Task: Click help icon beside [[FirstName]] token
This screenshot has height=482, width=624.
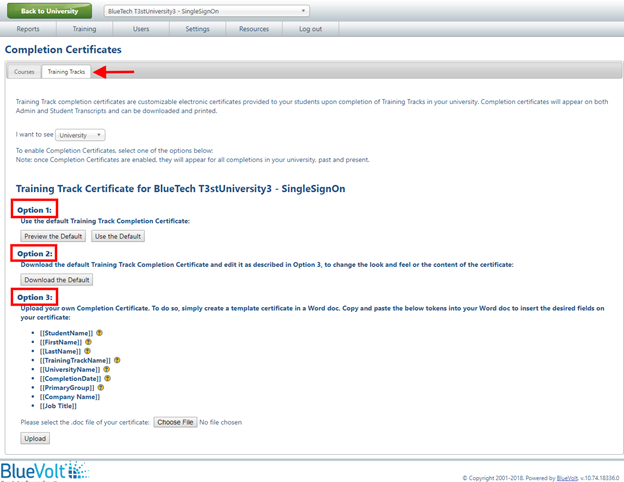Action: coord(88,342)
